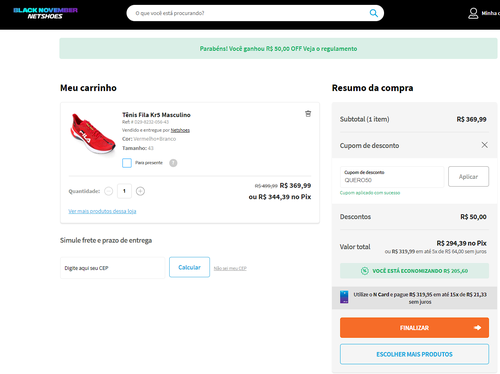Click the Cupom aplicado com sucesso message
The height and width of the screenshot is (374, 500).
[370, 193]
